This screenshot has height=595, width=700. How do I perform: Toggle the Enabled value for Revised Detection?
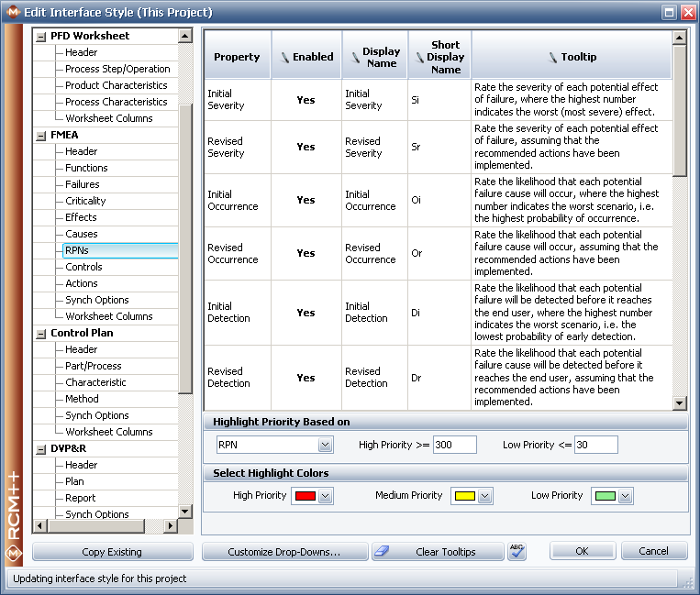point(306,378)
